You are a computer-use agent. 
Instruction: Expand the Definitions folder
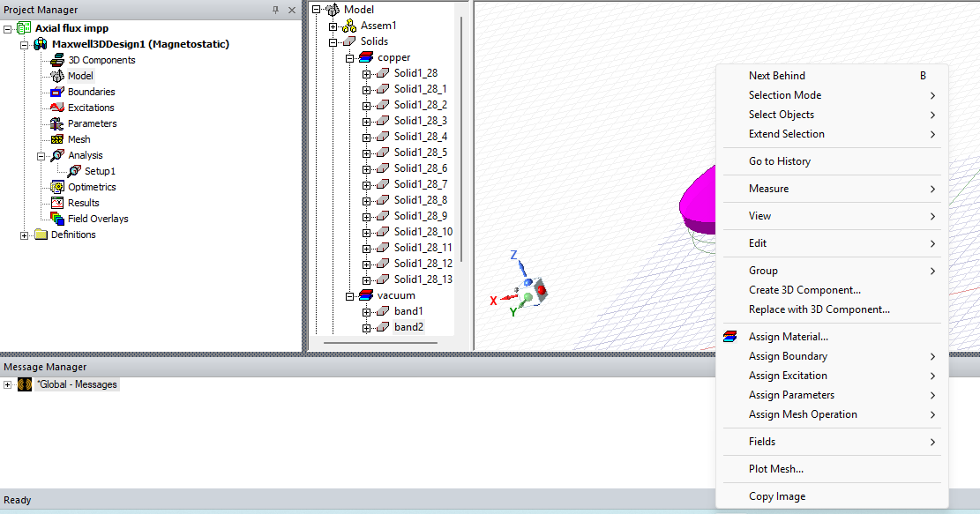pyautogui.click(x=25, y=235)
